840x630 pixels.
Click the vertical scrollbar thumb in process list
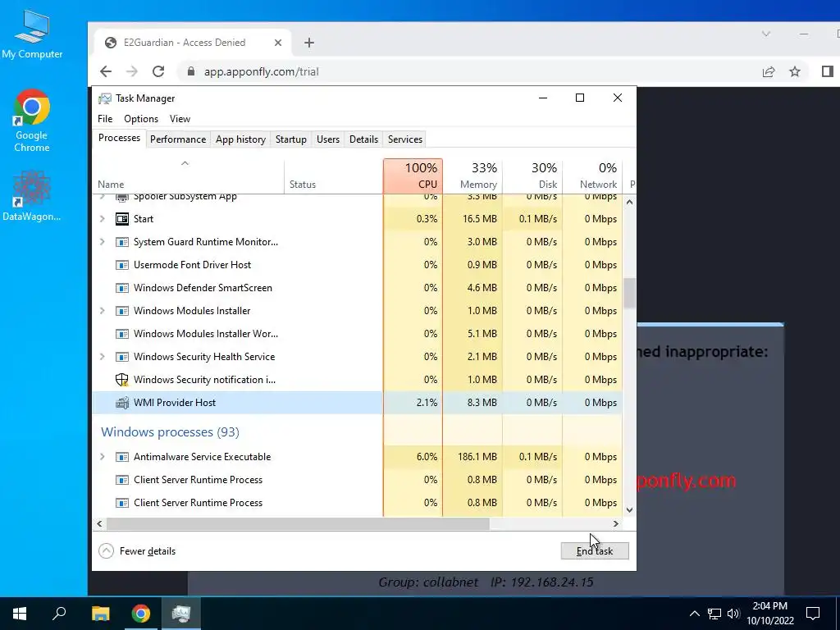pos(629,294)
